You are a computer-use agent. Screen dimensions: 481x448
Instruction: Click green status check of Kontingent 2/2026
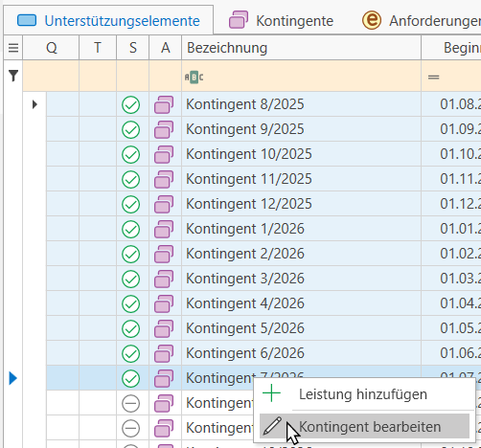(130, 254)
